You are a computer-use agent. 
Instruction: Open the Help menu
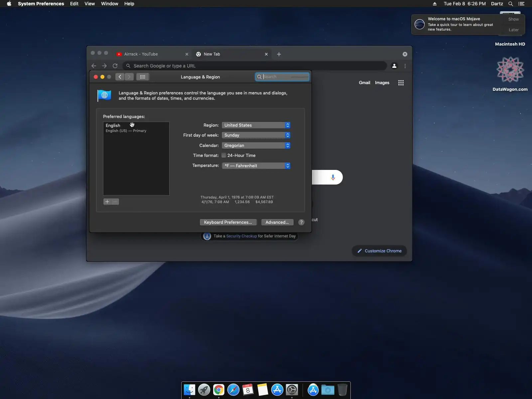coord(129,4)
